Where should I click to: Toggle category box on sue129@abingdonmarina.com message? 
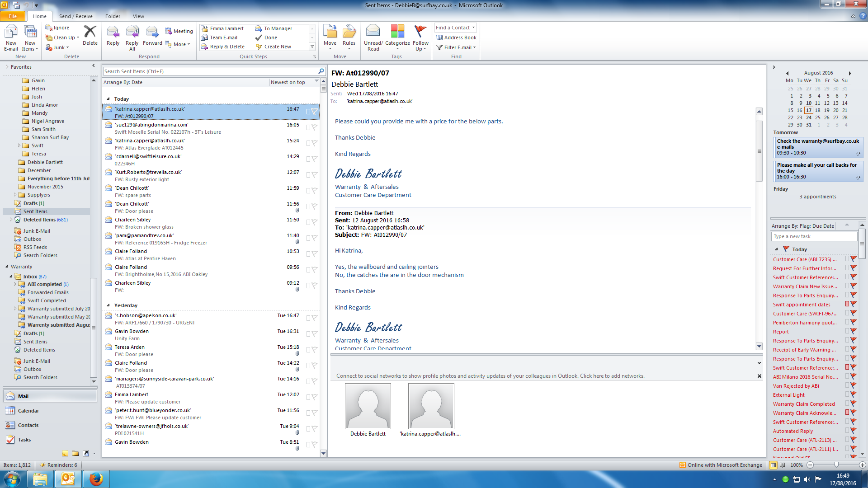coord(308,127)
